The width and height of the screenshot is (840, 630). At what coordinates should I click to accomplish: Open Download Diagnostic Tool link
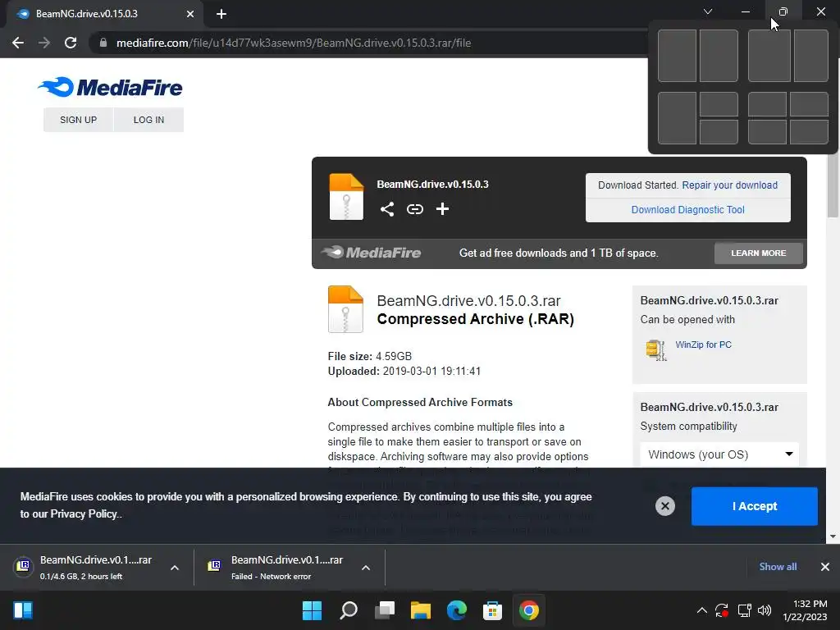(x=688, y=209)
